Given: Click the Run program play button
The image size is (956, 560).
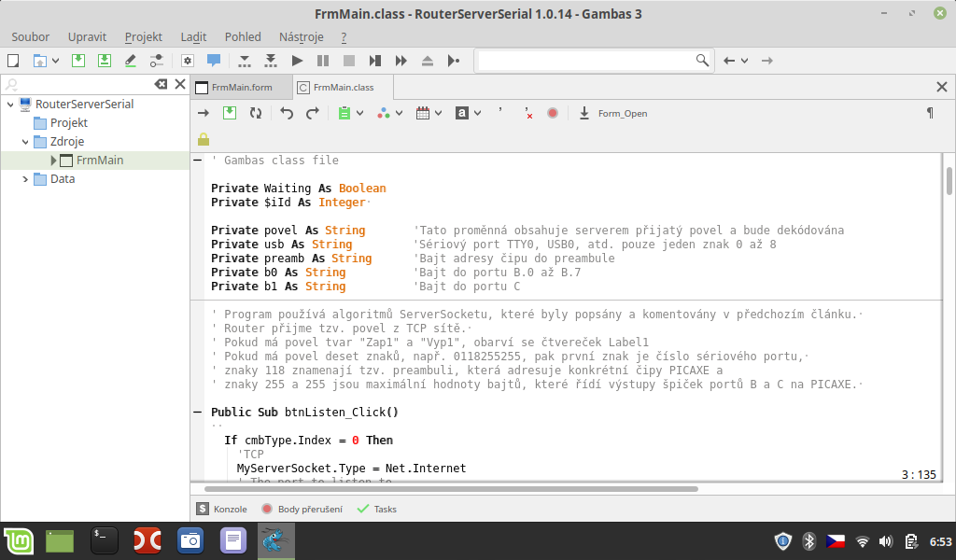Looking at the screenshot, I should click(297, 61).
